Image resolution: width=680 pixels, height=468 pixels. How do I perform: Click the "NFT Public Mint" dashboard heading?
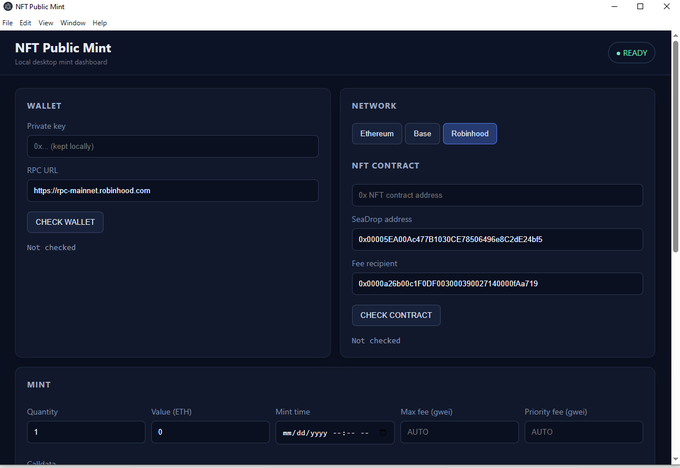coord(63,48)
